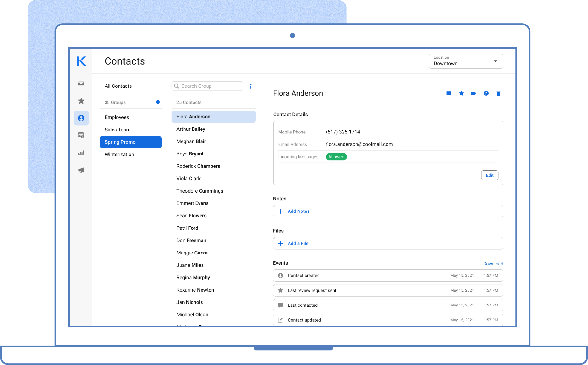Click the circled arrow icon beside trash
588x365 pixels.
(x=486, y=93)
